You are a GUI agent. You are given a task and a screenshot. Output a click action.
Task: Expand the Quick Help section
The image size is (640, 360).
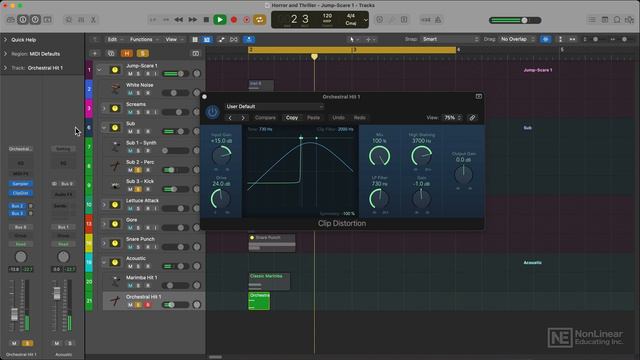pos(5,40)
